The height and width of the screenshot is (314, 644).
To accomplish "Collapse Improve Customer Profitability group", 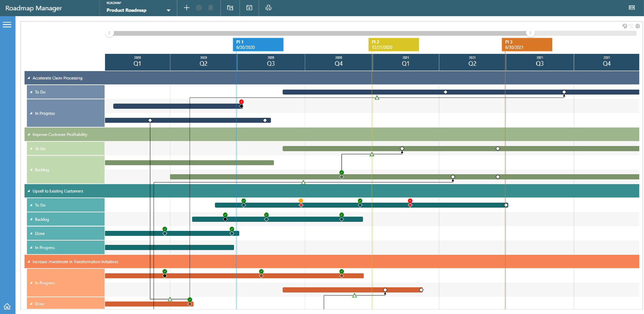I will click(x=29, y=134).
